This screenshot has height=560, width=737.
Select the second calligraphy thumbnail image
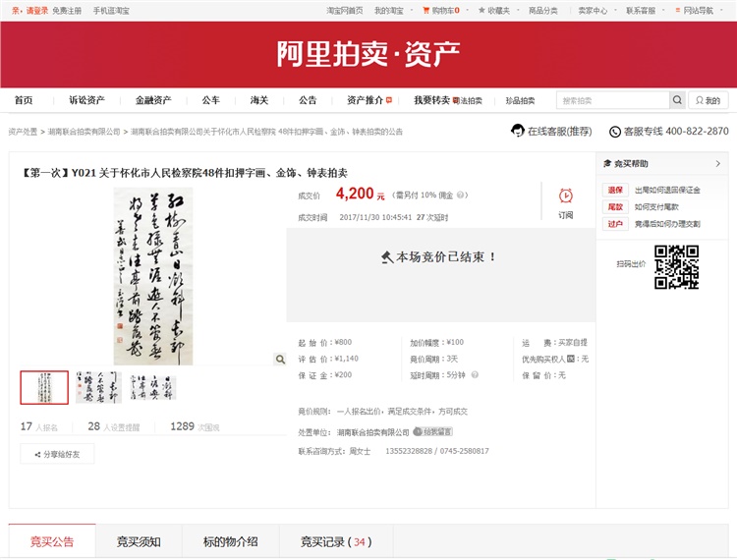point(98,388)
